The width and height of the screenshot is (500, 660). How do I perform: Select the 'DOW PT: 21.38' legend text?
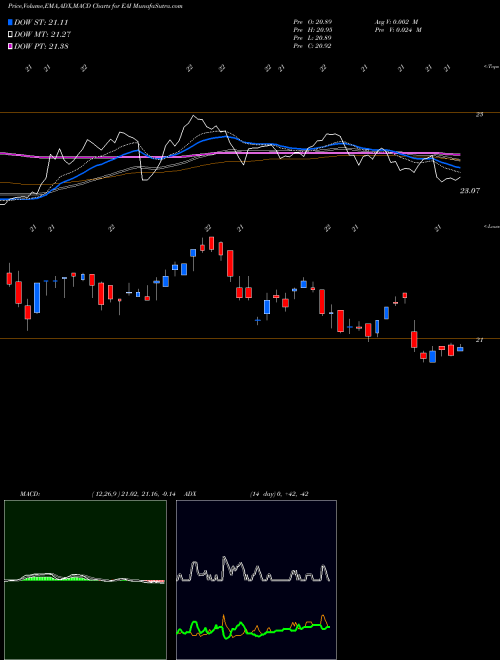pos(41,46)
